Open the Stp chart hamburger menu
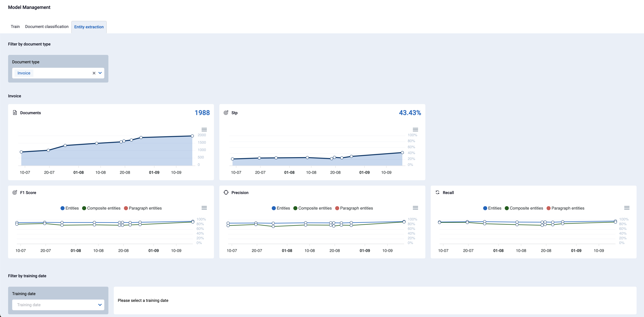The height and width of the screenshot is (317, 644). tap(415, 129)
